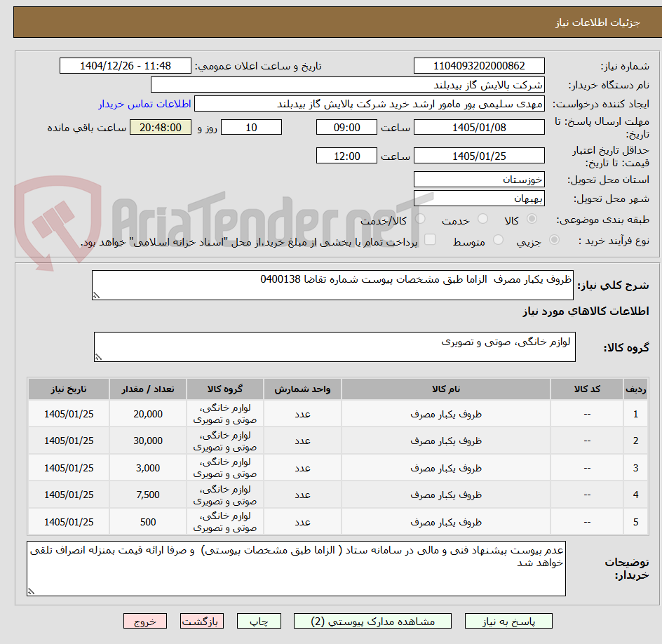Click the پاسخ به نیاز button

pyautogui.click(x=508, y=621)
